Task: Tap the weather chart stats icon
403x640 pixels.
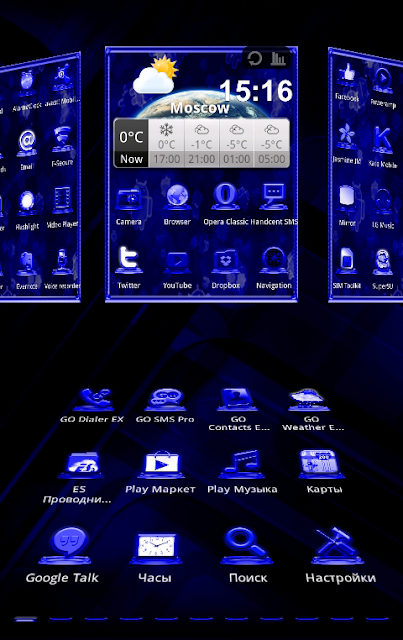Action: (x=278, y=58)
